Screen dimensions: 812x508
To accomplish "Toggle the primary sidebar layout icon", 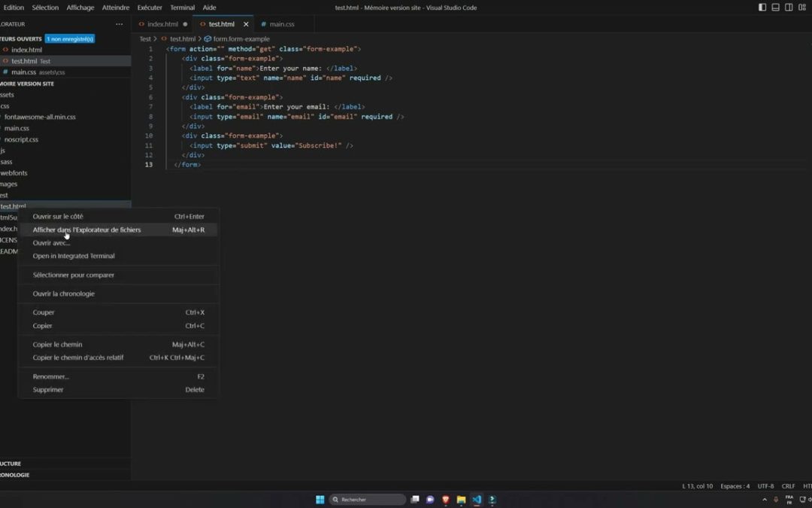I will coord(762,8).
